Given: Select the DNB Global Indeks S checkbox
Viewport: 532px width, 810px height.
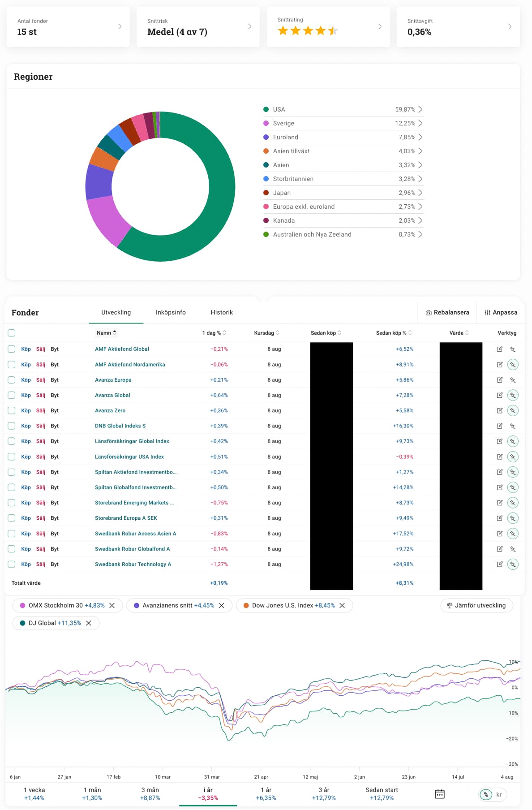Looking at the screenshot, I should [x=12, y=426].
